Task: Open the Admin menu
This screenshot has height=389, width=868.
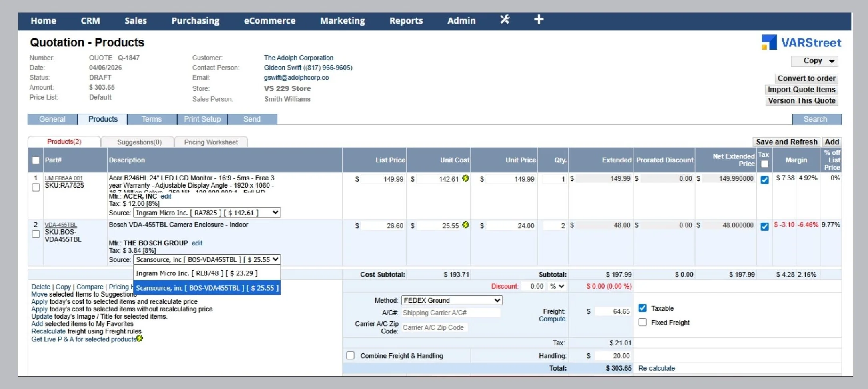Action: point(461,20)
